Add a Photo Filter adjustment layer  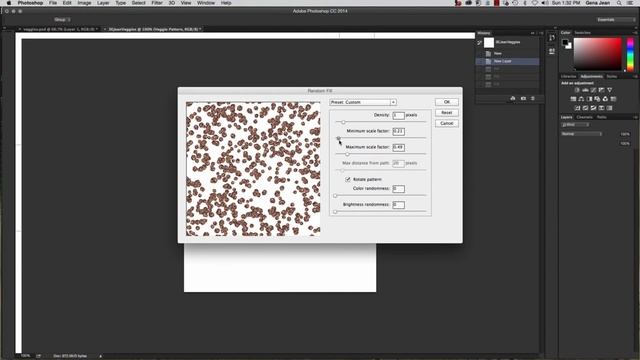coord(597,99)
